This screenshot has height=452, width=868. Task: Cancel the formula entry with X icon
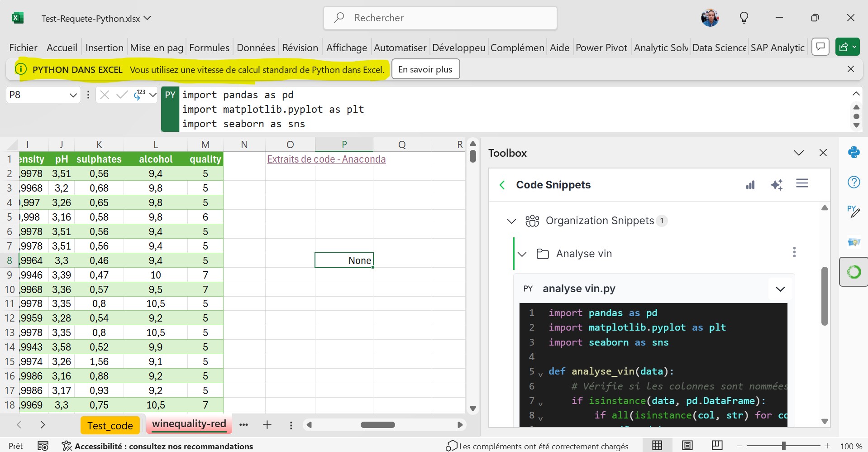[105, 95]
